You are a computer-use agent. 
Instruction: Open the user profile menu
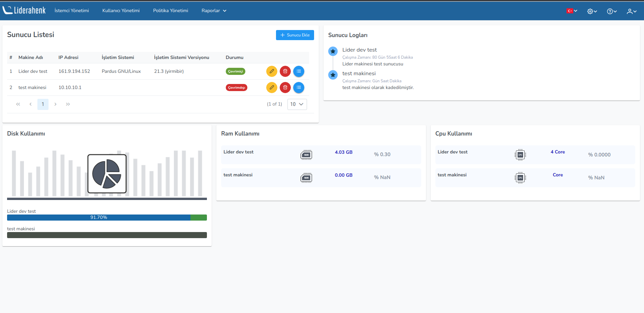(631, 11)
